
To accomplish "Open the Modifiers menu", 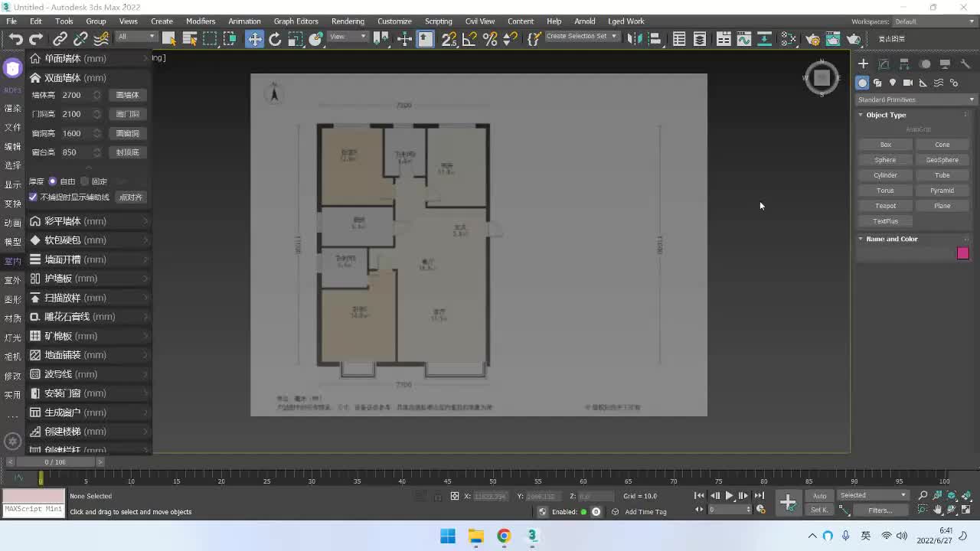I will pos(201,21).
